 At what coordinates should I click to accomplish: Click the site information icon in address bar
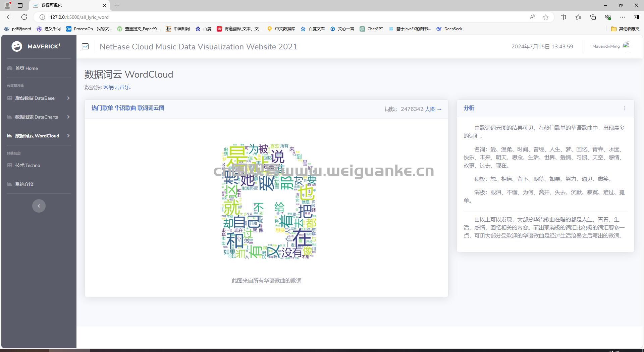[x=42, y=17]
